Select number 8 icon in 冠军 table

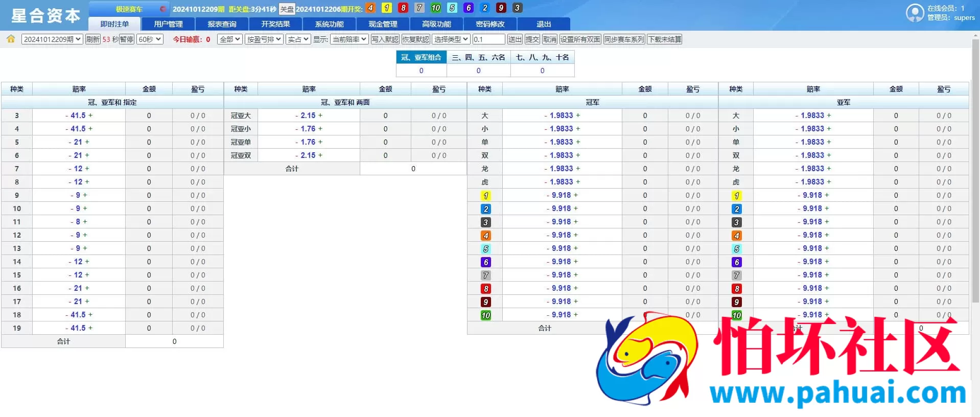[485, 289]
